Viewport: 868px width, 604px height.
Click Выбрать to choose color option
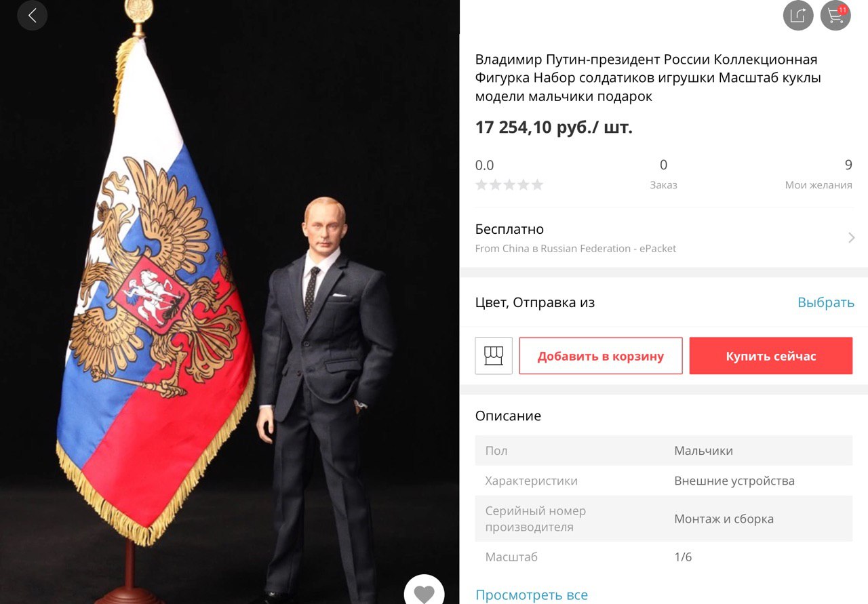coord(825,302)
